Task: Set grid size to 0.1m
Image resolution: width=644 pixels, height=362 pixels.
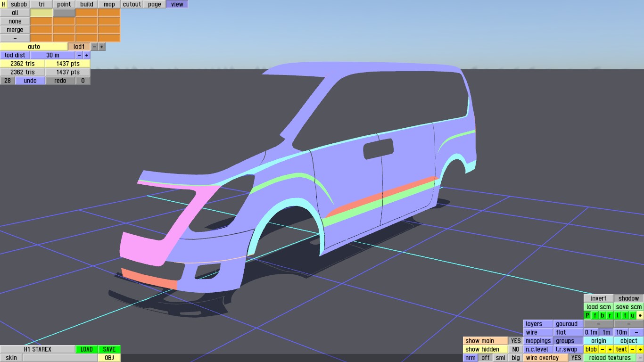Action: (x=591, y=332)
